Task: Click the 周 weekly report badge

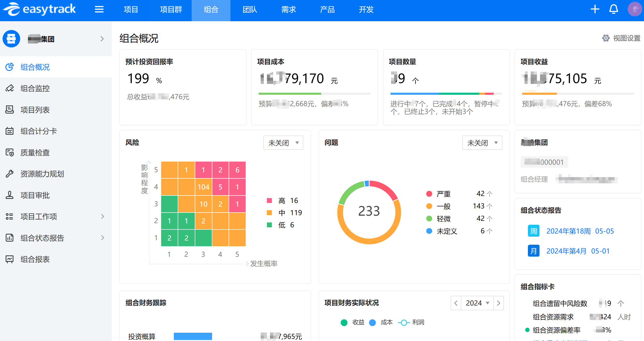Action: point(534,231)
